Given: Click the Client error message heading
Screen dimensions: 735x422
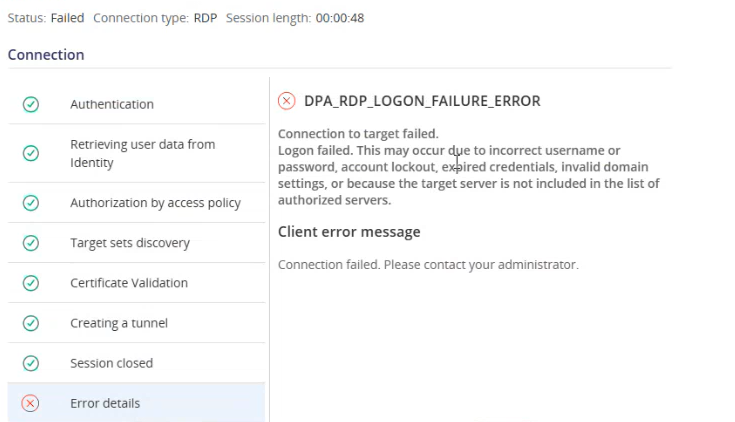Looking at the screenshot, I should coord(349,232).
